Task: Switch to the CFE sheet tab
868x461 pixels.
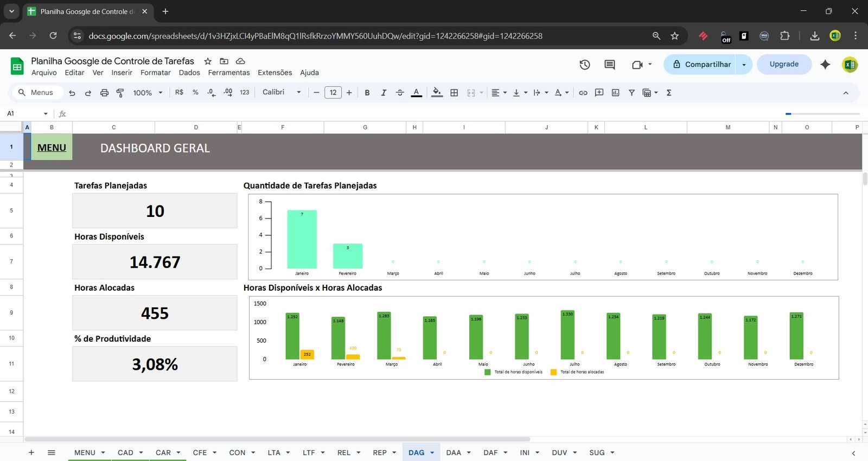Action: coord(200,453)
